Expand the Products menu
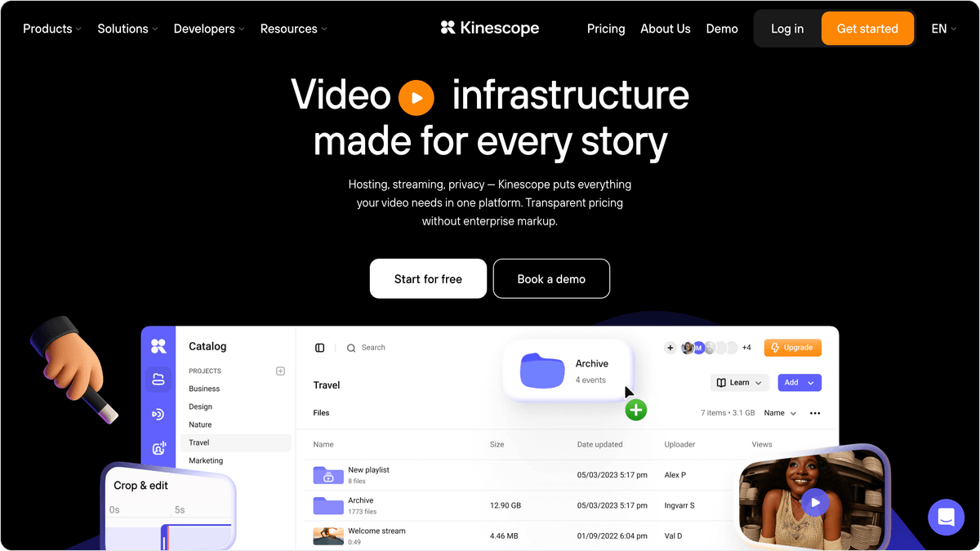Screen dimensions: 980x551 (x=52, y=29)
